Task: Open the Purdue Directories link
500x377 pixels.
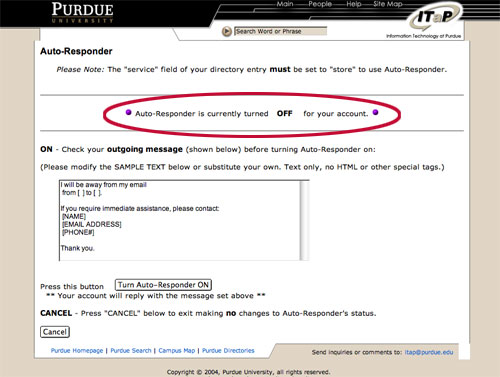Action: 228,351
